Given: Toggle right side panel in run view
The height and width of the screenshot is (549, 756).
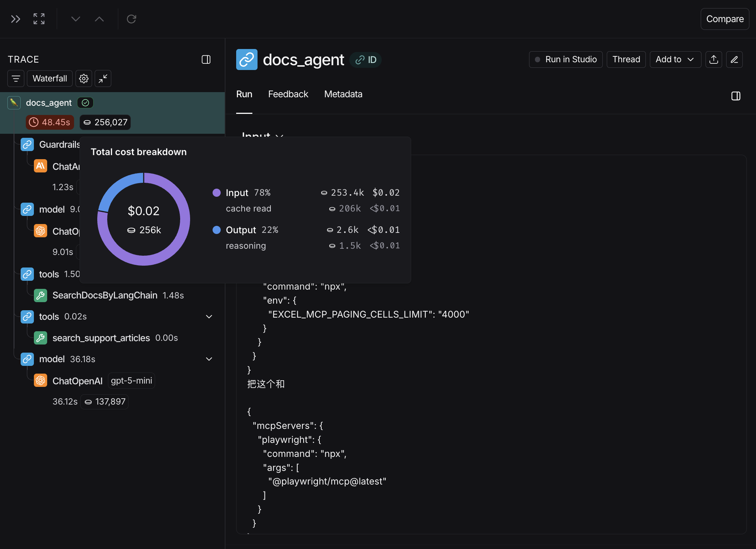Looking at the screenshot, I should pos(735,96).
